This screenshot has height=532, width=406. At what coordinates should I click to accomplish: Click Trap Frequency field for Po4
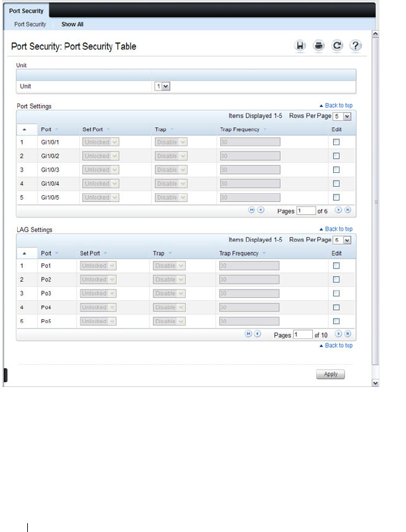point(249,307)
